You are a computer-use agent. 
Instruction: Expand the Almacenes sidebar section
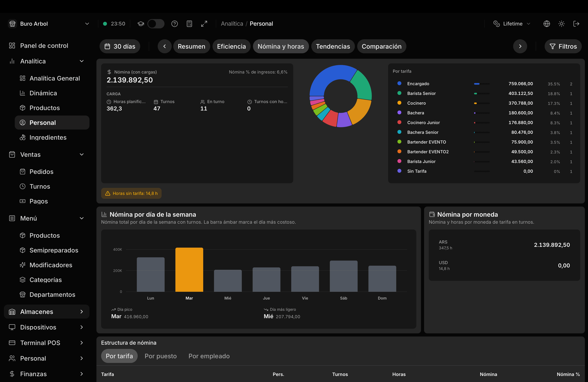coord(47,312)
